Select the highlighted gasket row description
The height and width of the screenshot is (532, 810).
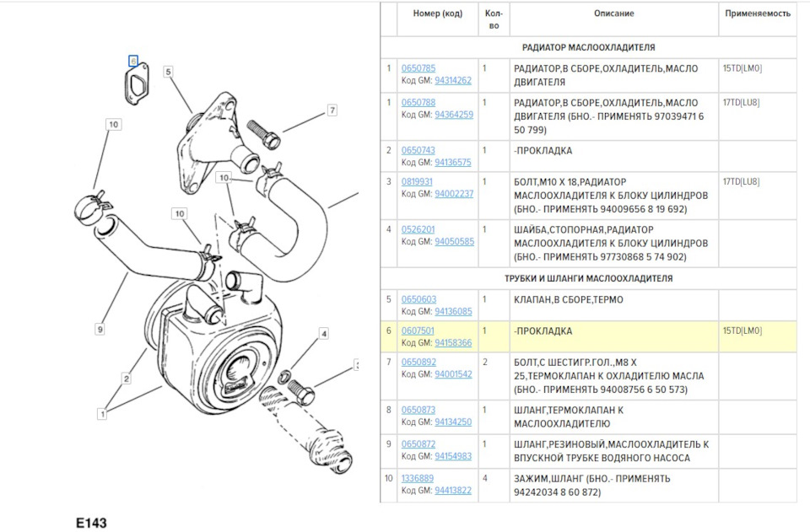coord(543,331)
